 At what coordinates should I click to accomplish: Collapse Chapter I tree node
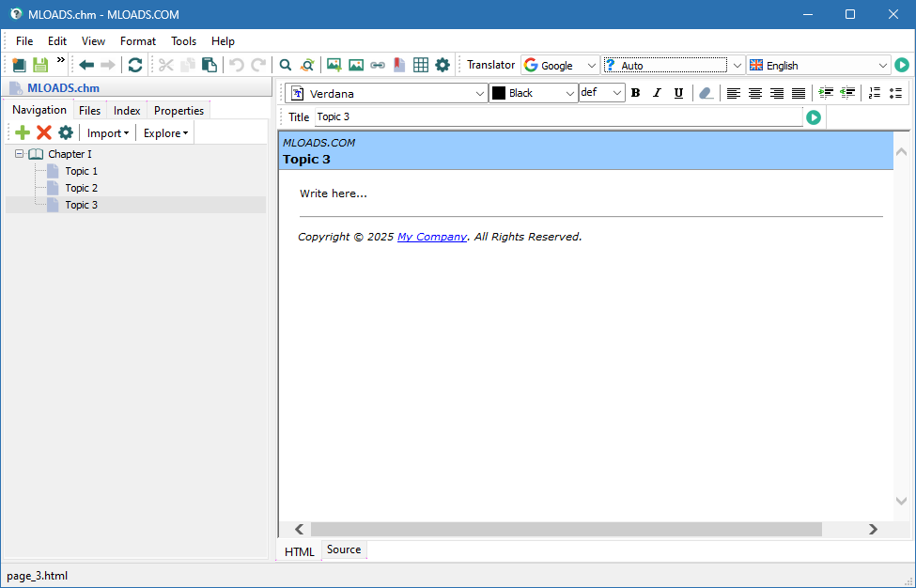click(20, 153)
